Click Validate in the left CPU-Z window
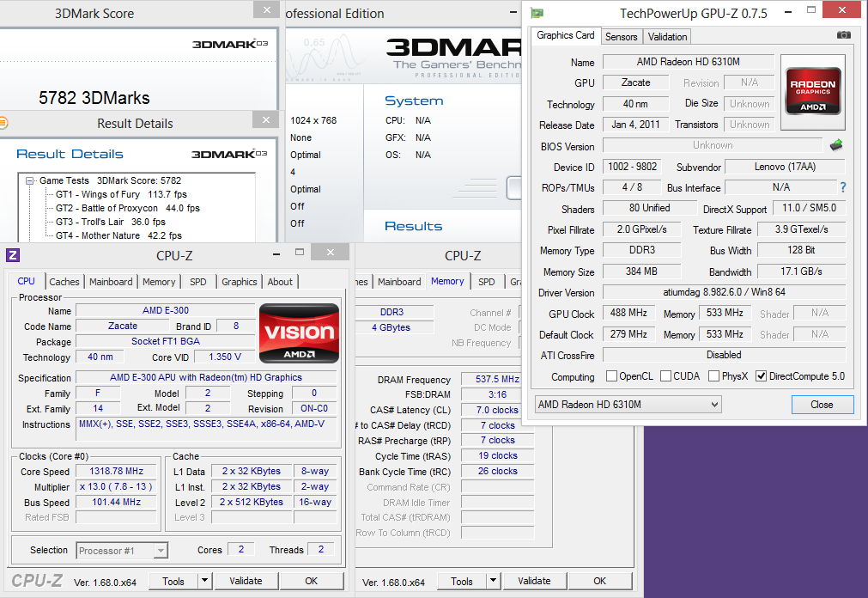This screenshot has width=868, height=598. [x=246, y=581]
